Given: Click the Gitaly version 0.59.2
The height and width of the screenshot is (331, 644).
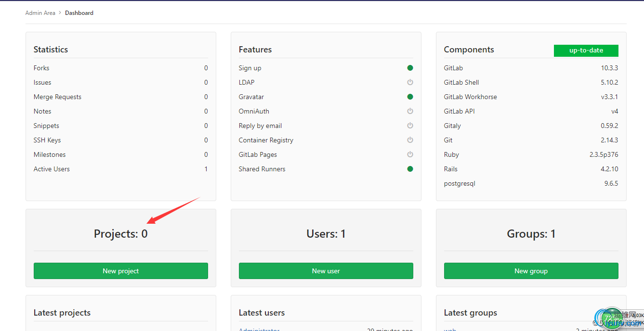Looking at the screenshot, I should pyautogui.click(x=609, y=126).
